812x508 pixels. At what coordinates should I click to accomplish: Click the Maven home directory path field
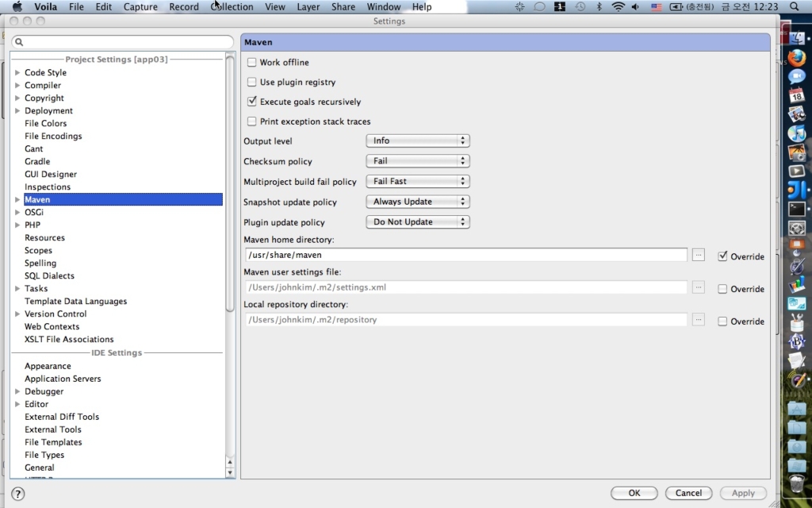tap(466, 255)
